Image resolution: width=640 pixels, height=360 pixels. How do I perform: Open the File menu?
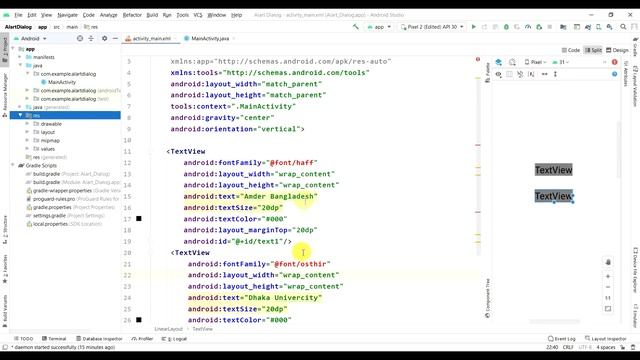point(18,15)
